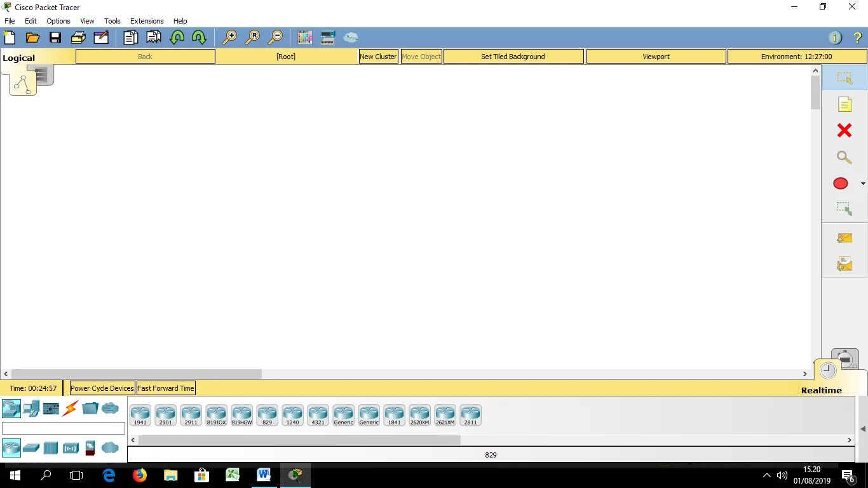This screenshot has width=868, height=488.
Task: Click Set Tiled Background button
Action: pyautogui.click(x=513, y=57)
